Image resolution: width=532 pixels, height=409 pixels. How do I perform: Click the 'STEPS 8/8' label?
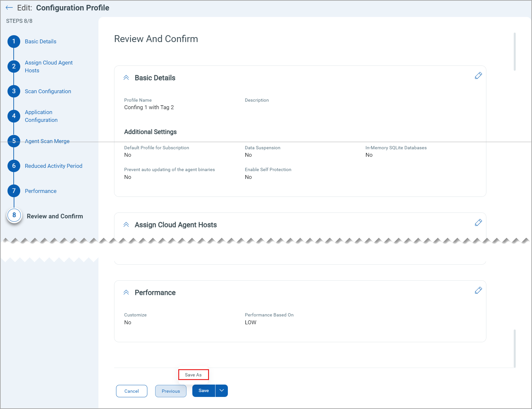point(19,21)
